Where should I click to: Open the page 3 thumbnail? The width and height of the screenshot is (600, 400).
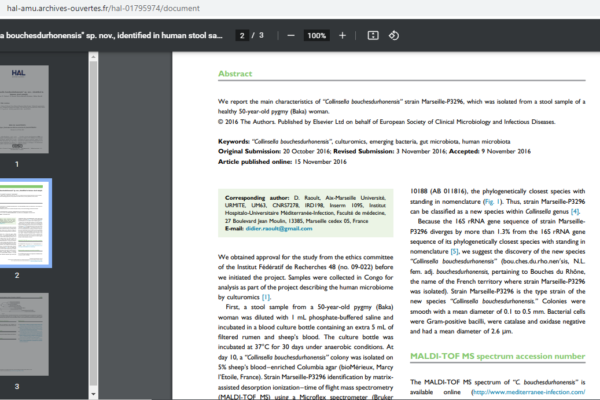(x=24, y=334)
